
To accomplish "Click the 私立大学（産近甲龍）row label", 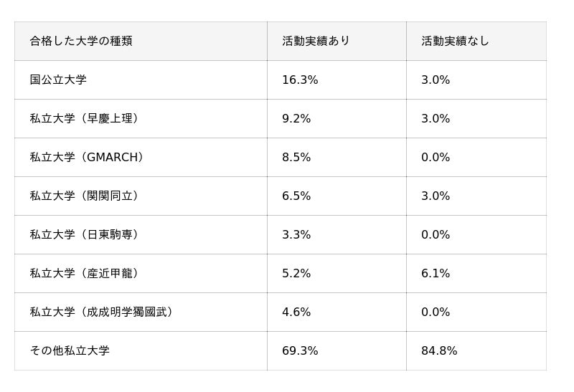I will tap(84, 273).
